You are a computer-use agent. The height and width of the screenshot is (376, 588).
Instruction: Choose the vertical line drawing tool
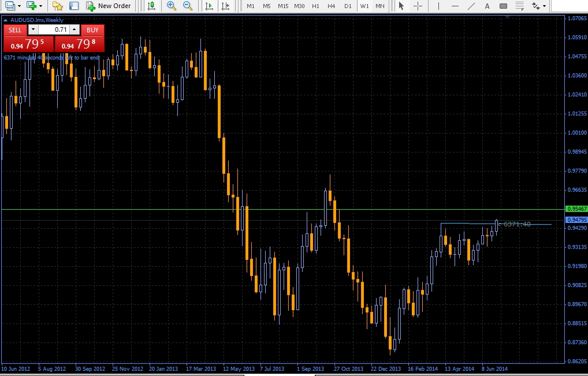pos(438,6)
